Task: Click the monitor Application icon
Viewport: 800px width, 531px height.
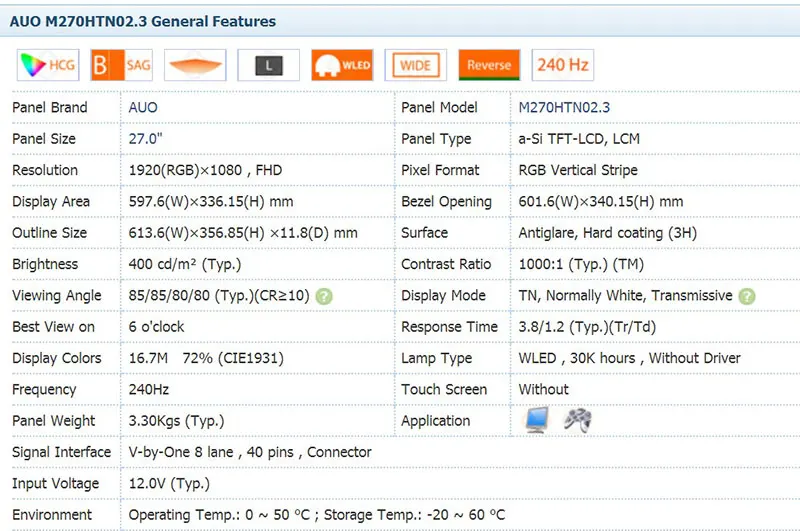Action: (x=537, y=420)
